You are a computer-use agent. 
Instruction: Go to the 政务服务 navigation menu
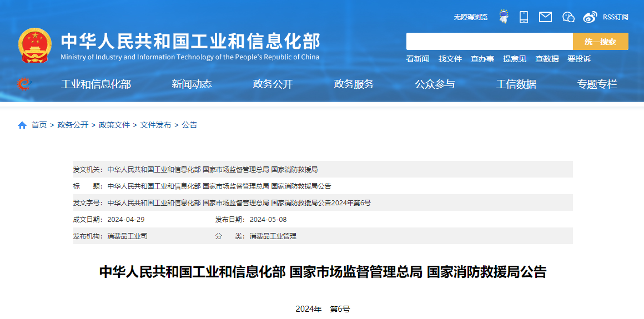[354, 84]
